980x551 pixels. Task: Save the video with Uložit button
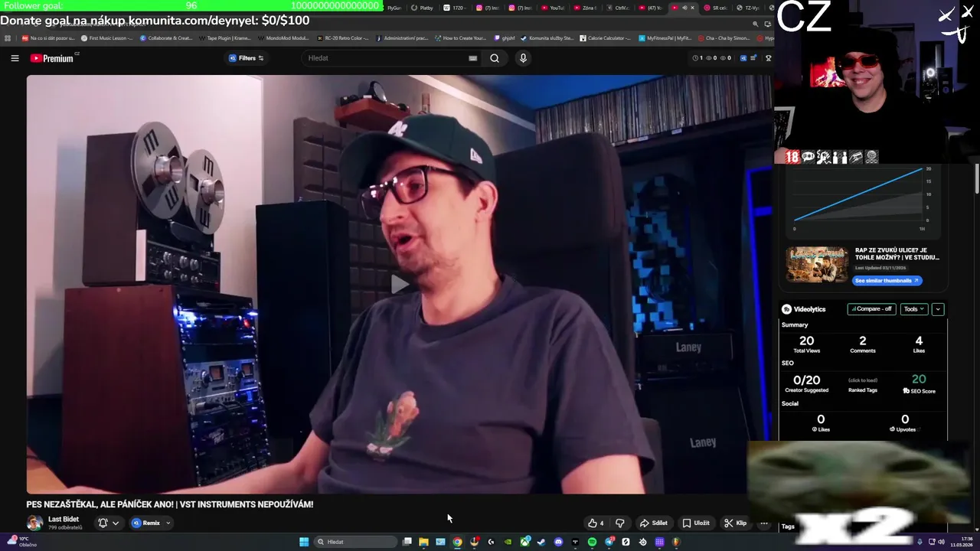pos(696,523)
